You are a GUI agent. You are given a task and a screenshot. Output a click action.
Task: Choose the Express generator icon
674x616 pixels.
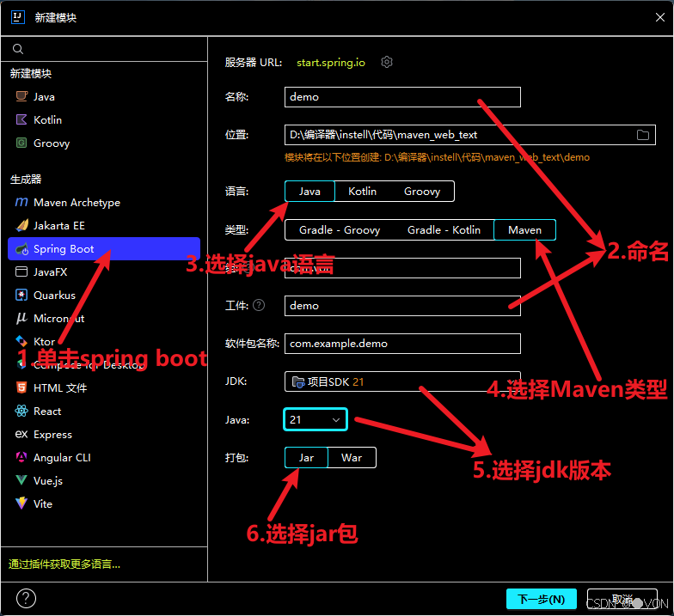click(x=21, y=434)
